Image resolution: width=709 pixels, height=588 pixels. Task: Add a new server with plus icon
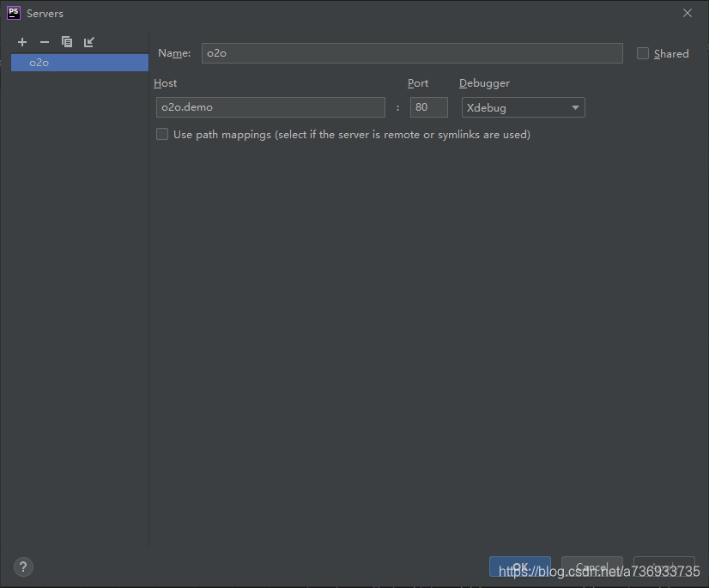pyautogui.click(x=21, y=41)
